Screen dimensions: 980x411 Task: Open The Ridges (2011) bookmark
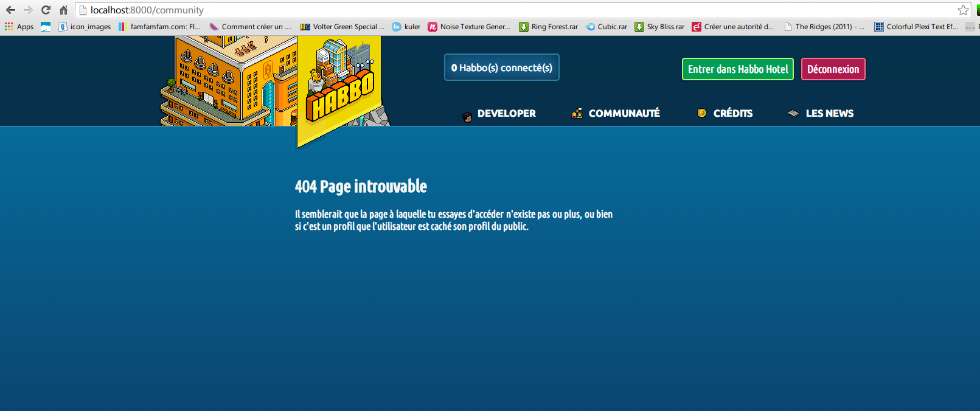pos(824,27)
